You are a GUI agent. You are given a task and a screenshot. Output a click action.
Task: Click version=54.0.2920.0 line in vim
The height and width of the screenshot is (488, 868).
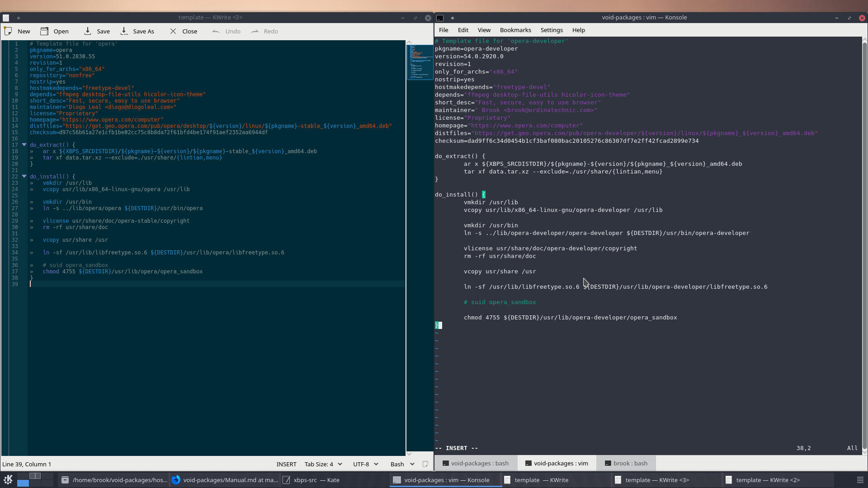coord(469,56)
